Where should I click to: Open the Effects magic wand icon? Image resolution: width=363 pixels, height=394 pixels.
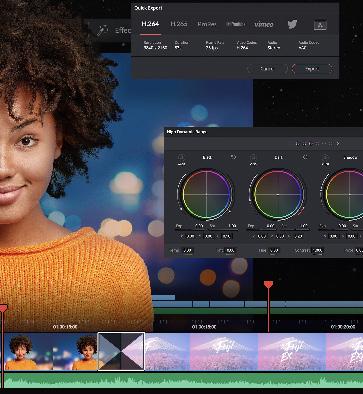(102, 30)
